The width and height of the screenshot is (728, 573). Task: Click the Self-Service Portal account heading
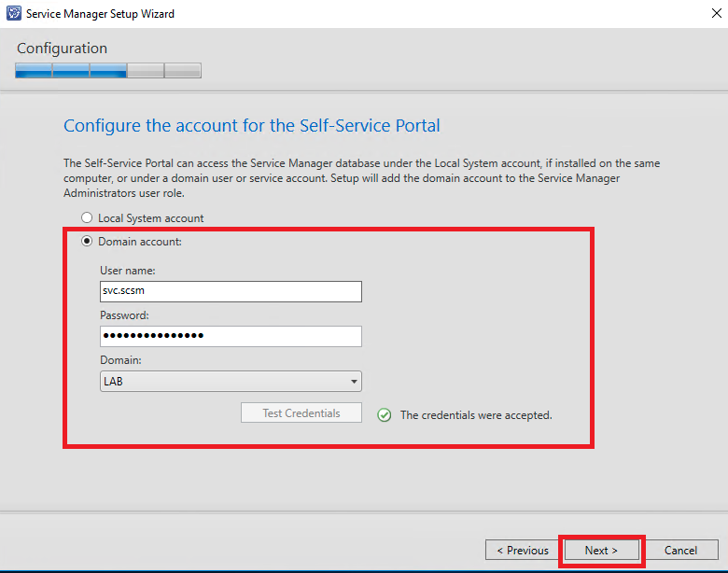[252, 126]
